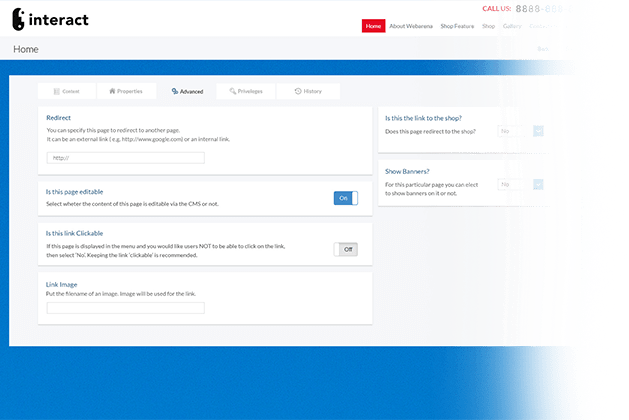Switch to the Privileges tab

(246, 91)
